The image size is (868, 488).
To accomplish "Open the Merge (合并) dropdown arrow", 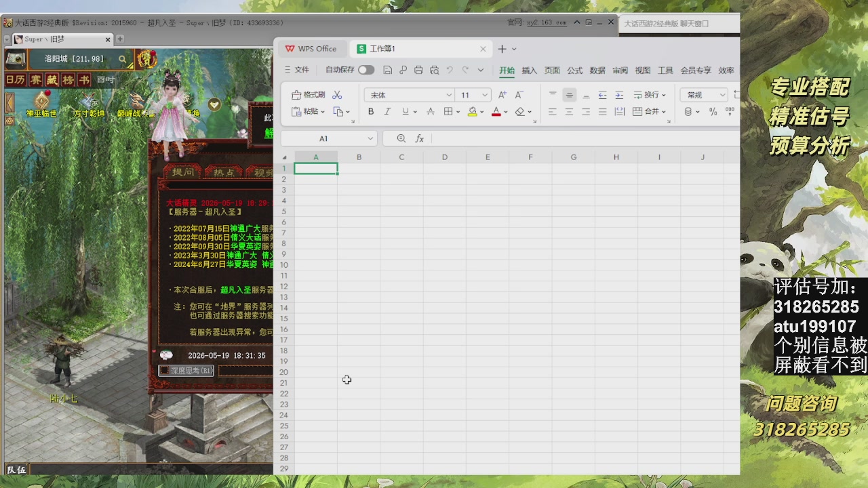I will 663,112.
